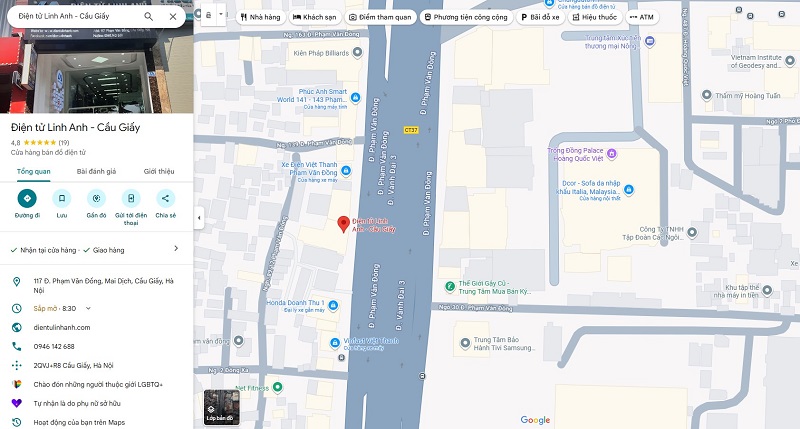Image resolution: width=800 pixels, height=429 pixels.
Task: Click Gửi tới điện thoại icon
Action: coord(131,198)
